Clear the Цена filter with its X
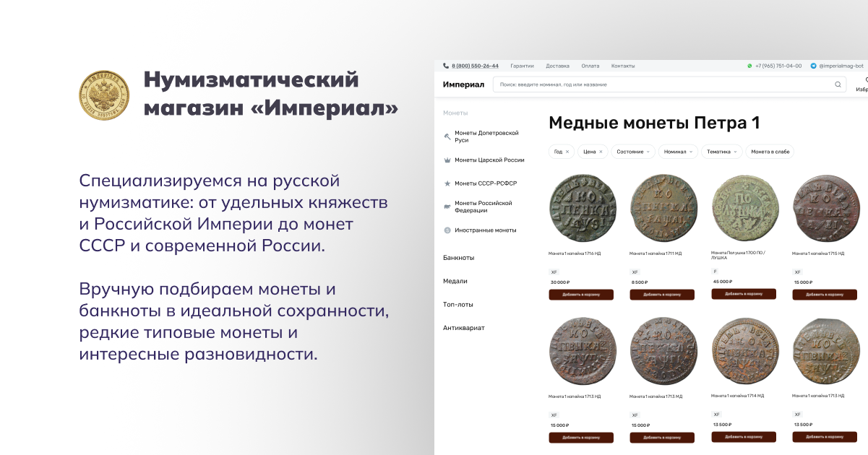The height and width of the screenshot is (455, 868). 601,152
